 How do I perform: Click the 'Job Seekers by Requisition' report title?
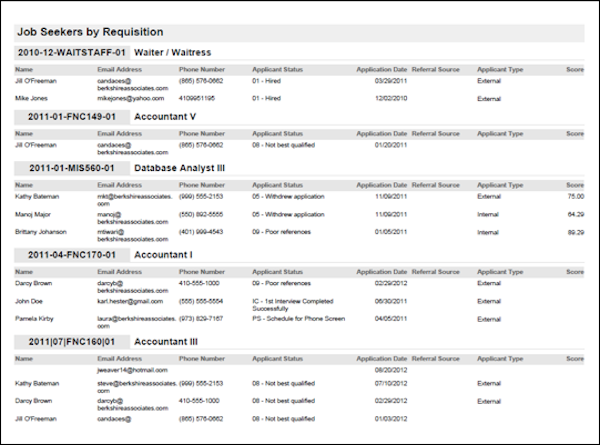coord(90,32)
